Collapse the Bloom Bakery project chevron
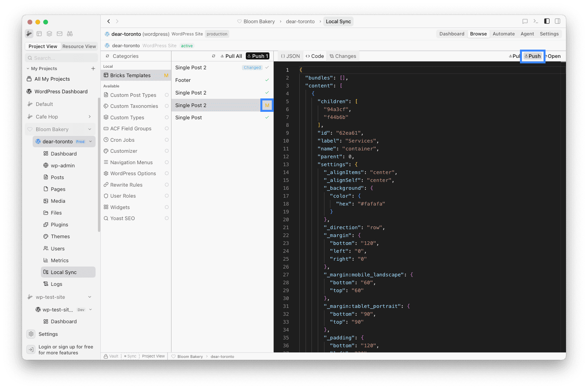 pos(90,129)
